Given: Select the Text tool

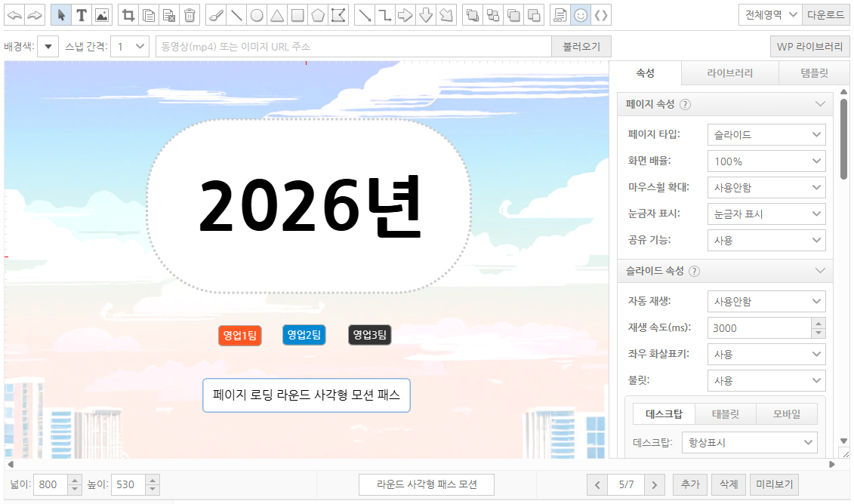Looking at the screenshot, I should pyautogui.click(x=81, y=14).
